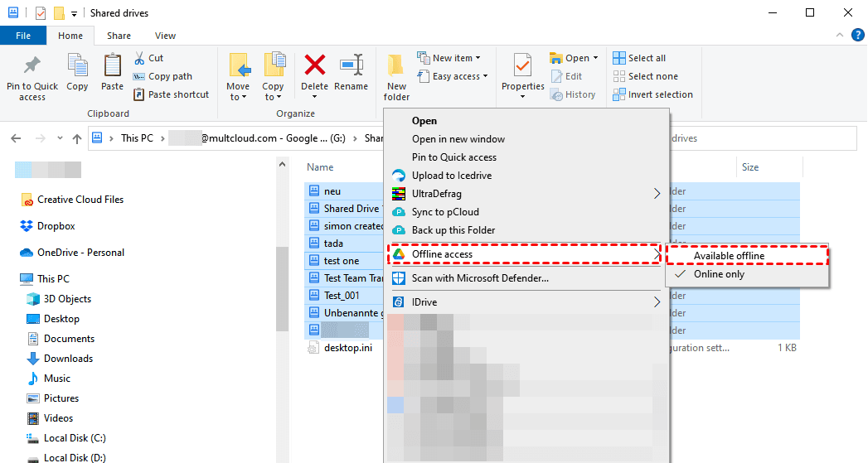The image size is (868, 463).
Task: Switch to the View ribbon tab
Action: (165, 36)
